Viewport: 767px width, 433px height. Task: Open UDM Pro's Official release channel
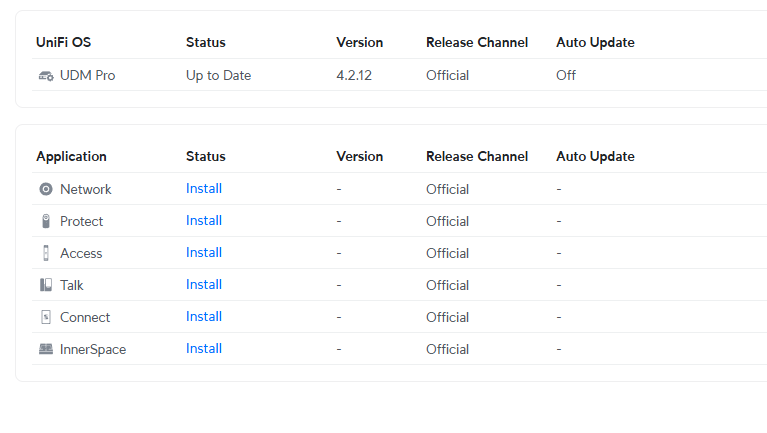(447, 75)
